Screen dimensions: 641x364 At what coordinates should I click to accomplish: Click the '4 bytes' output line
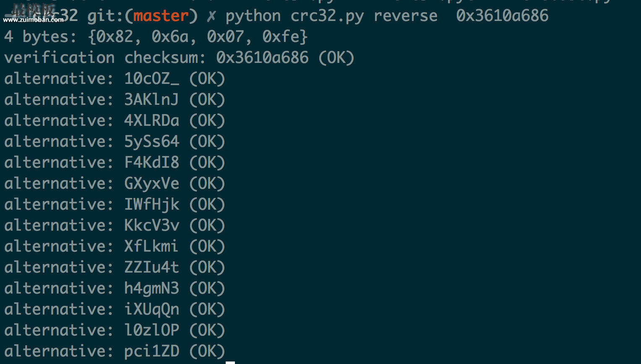tap(156, 37)
